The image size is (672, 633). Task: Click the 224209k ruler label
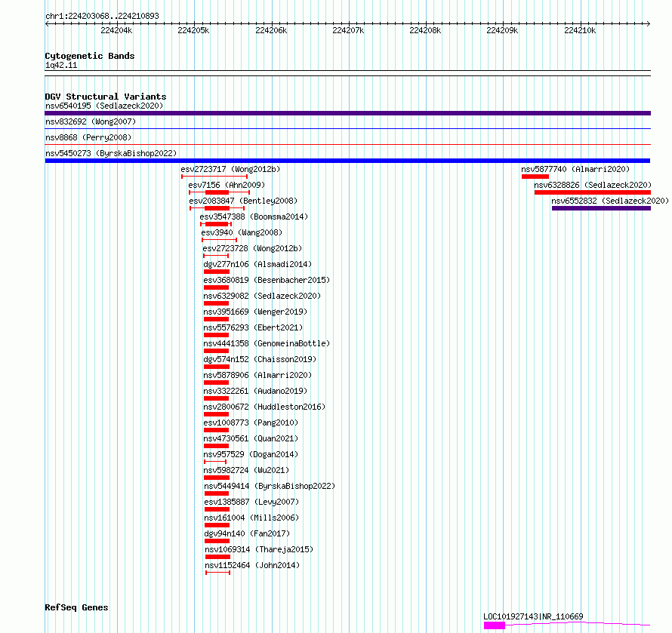pos(502,31)
